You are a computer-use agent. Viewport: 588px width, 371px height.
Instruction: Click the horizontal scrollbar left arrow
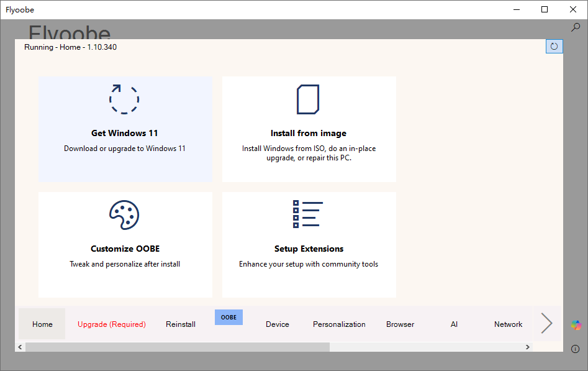20,347
